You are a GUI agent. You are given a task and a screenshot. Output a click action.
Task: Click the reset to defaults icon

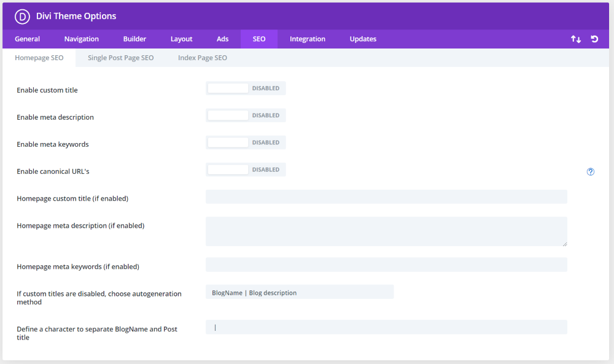point(594,39)
